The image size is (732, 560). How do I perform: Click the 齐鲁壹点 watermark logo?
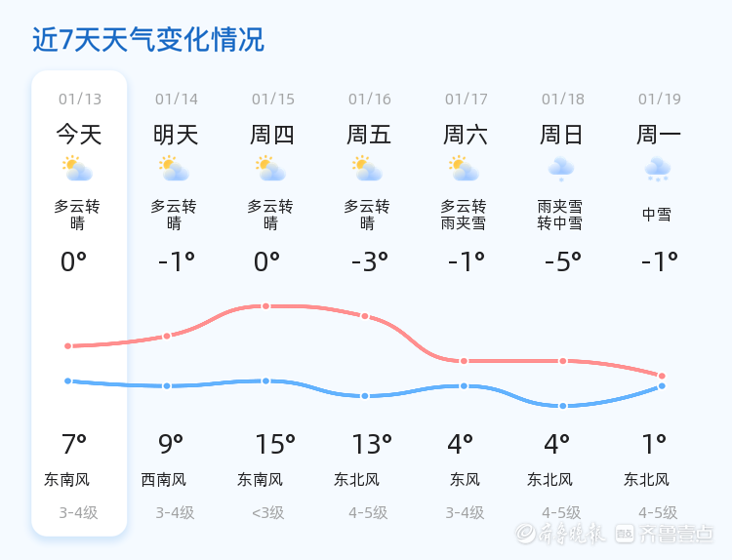677,533
